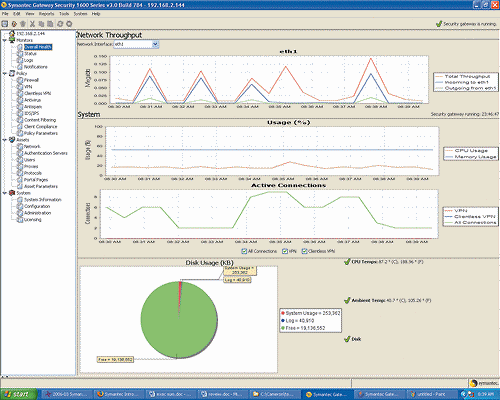Click the Ambient Temp status checkmark
The width and height of the screenshot is (500, 400).
347,300
